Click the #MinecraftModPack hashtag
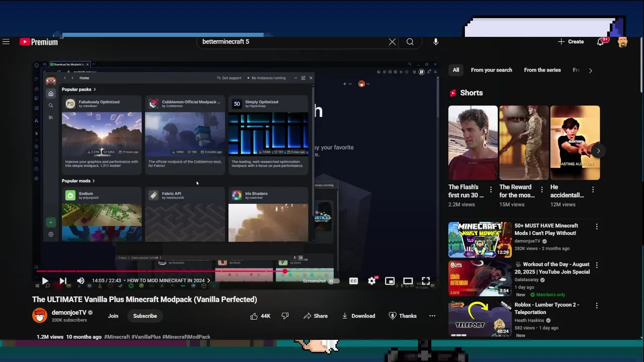 (x=186, y=337)
